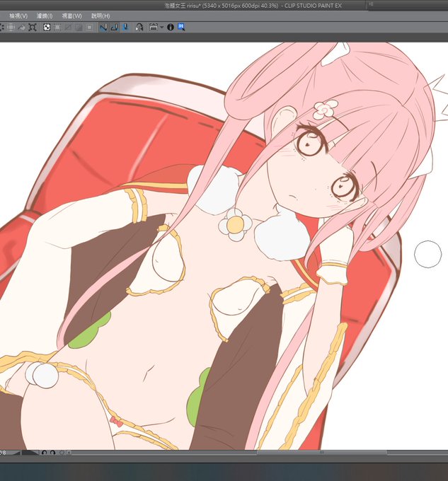Open the 檢視(V) menu
Image resolution: width=448 pixels, height=481 pixels.
[18, 16]
